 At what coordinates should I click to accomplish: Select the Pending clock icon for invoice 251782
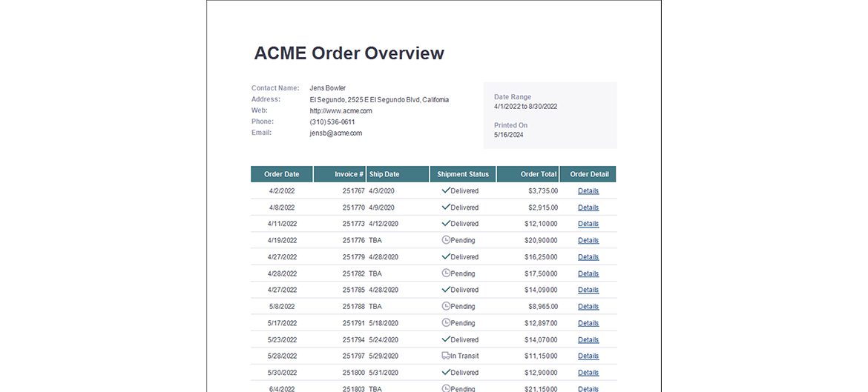(446, 273)
